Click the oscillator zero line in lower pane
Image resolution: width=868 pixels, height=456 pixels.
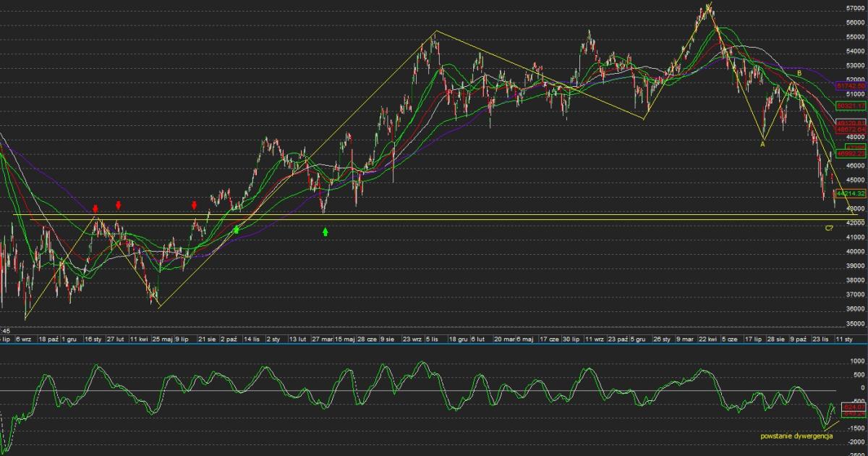(434, 391)
